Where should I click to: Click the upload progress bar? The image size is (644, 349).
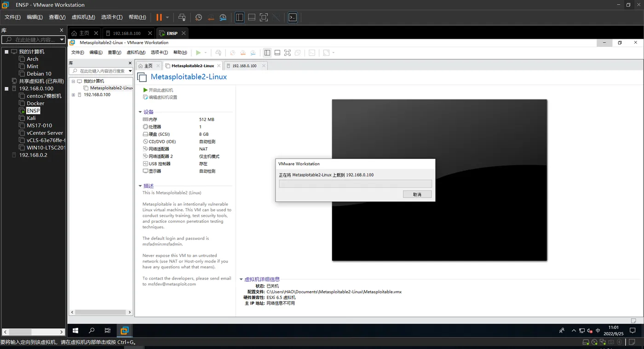tap(356, 184)
